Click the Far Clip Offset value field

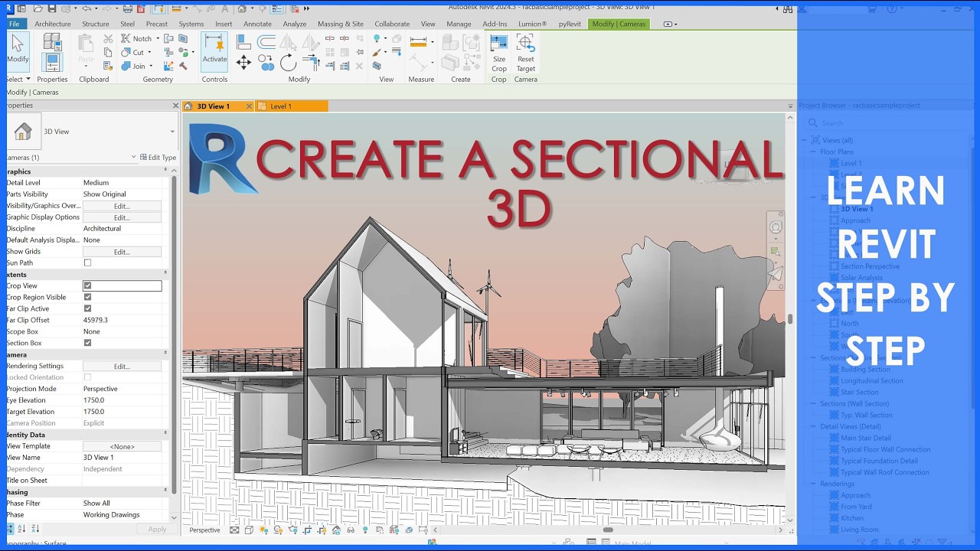122,320
